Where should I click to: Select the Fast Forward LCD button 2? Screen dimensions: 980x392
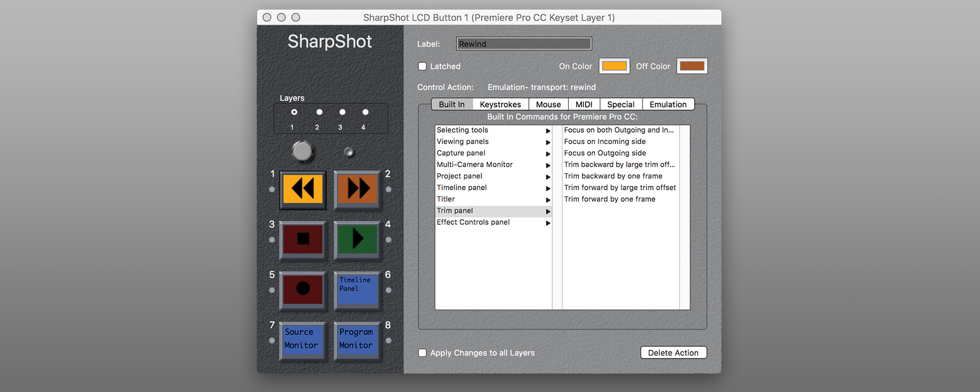[357, 189]
